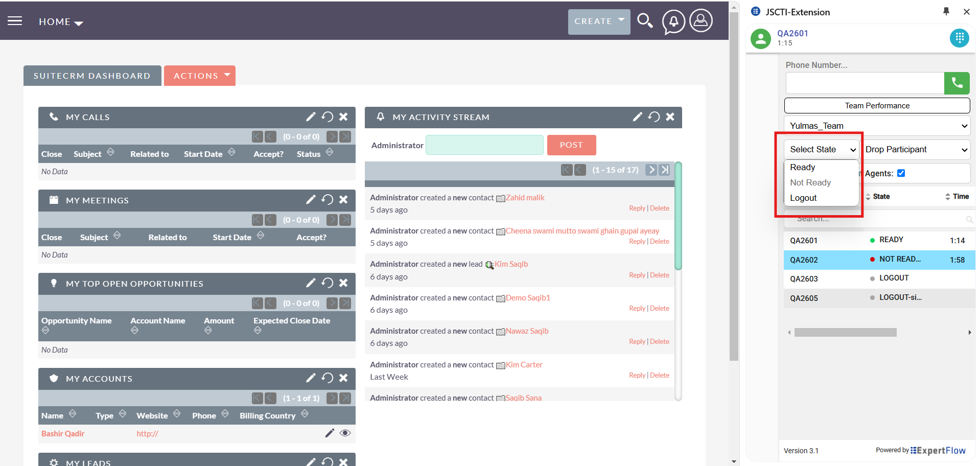Expand the Drop Participant dropdown
This screenshot has height=466, width=980.
click(x=916, y=150)
